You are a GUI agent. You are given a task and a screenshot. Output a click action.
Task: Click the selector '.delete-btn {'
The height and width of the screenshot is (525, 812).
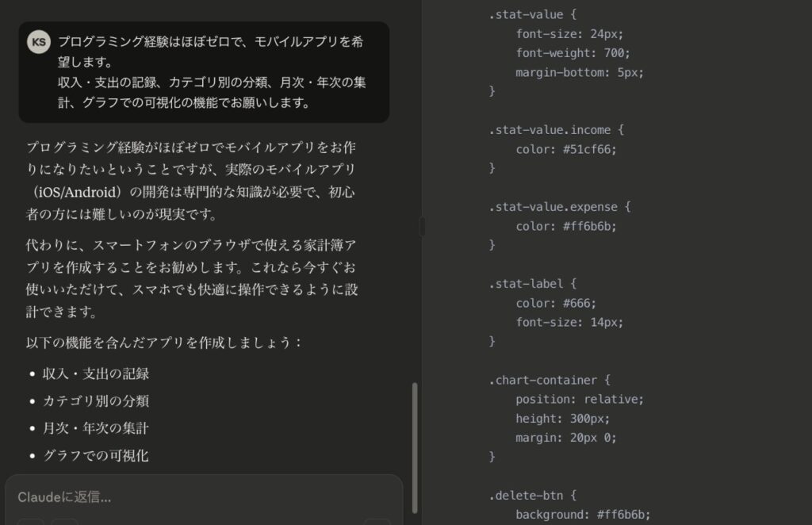(x=532, y=496)
